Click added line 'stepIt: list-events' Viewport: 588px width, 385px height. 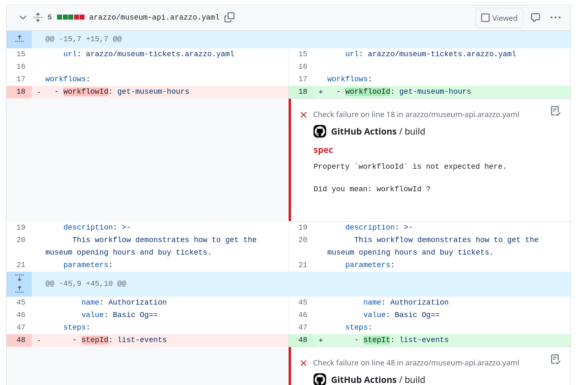tap(406, 340)
